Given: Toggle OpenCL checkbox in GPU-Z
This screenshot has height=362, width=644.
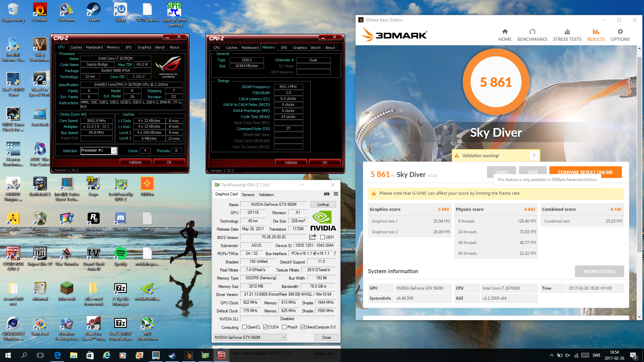Looking at the screenshot, I should click(244, 327).
